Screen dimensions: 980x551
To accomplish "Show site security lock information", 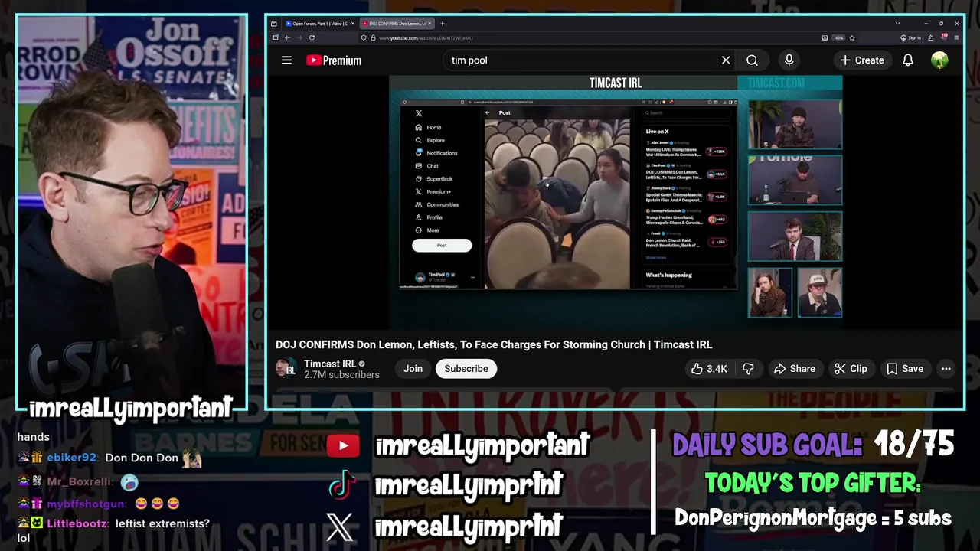I will (x=373, y=37).
